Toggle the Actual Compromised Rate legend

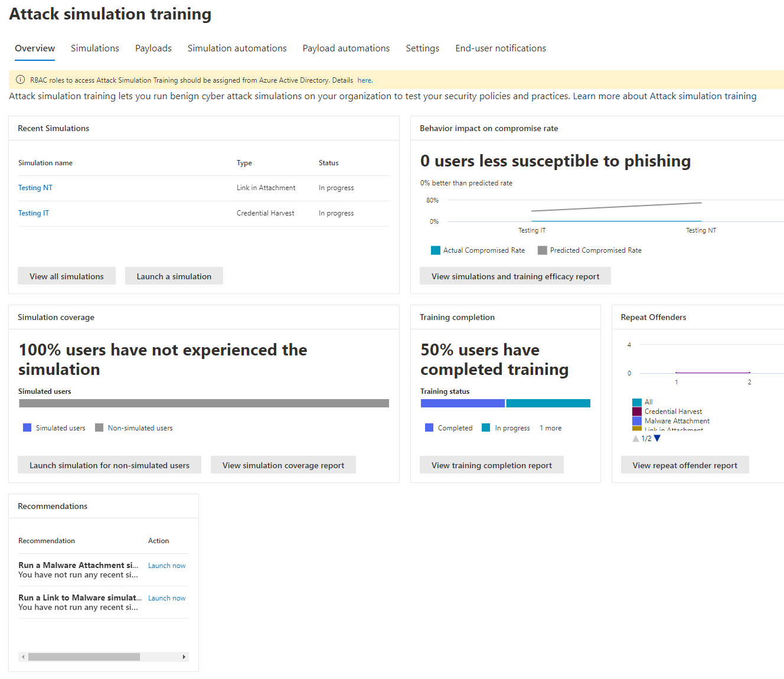478,250
